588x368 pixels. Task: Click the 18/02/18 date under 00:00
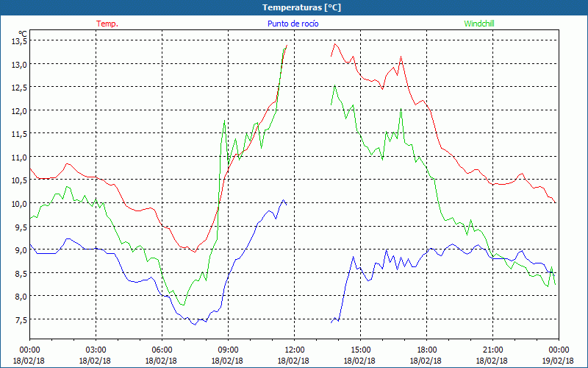pos(29,361)
